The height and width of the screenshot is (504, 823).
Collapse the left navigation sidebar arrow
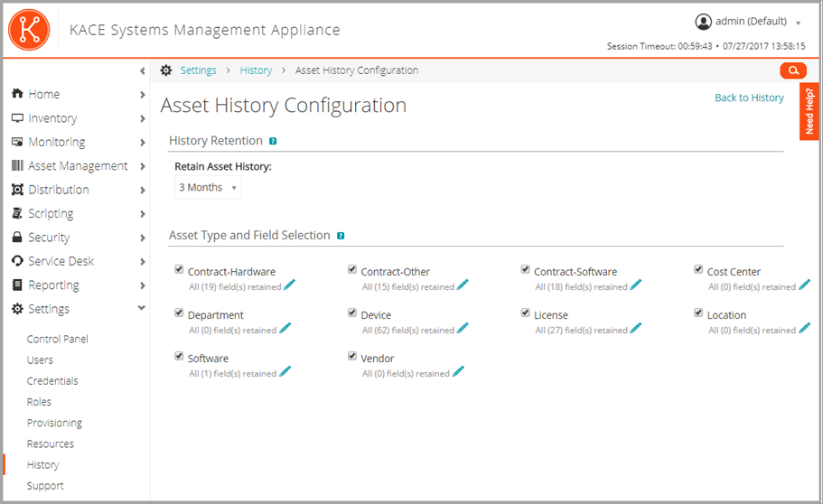pos(142,70)
